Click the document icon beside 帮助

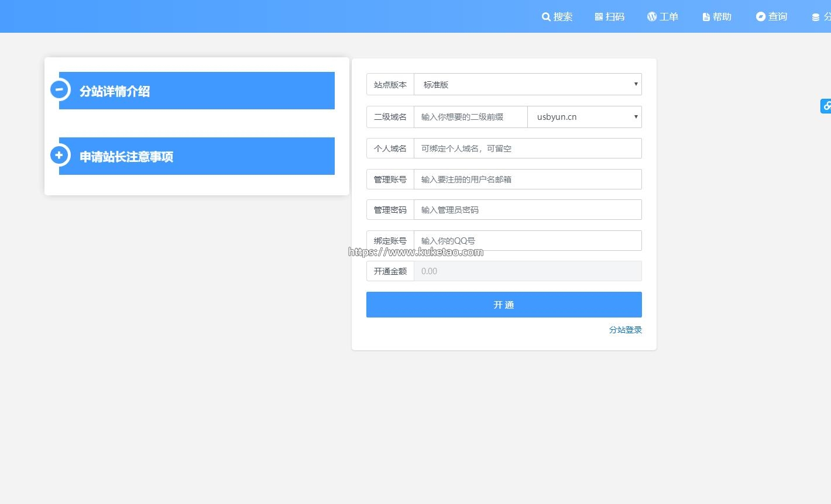706,17
